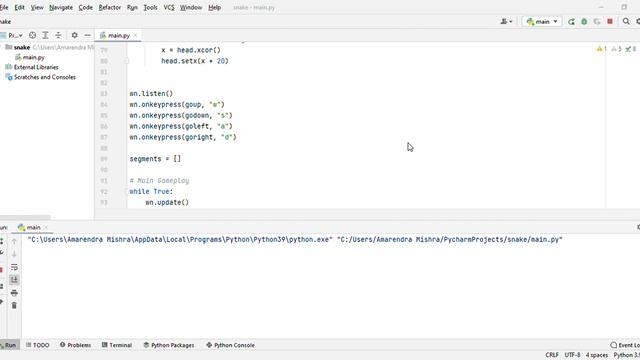Image resolution: width=640 pixels, height=360 pixels.
Task: Open the main run configuration dropdown
Action: 542,22
